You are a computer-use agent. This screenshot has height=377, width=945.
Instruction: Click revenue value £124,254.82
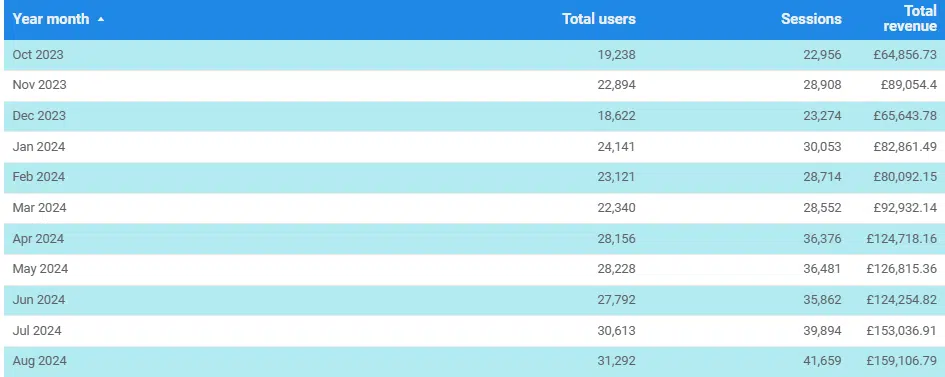coord(902,300)
